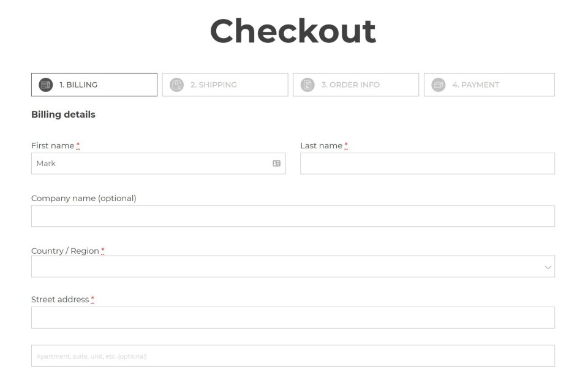Click the order info document icon
Screen dimensions: 588x382
tap(307, 85)
